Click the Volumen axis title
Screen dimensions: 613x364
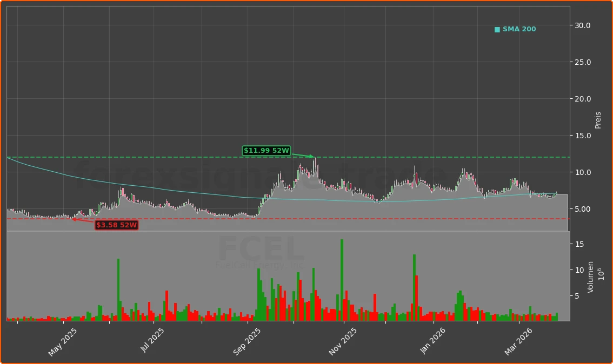590,277
